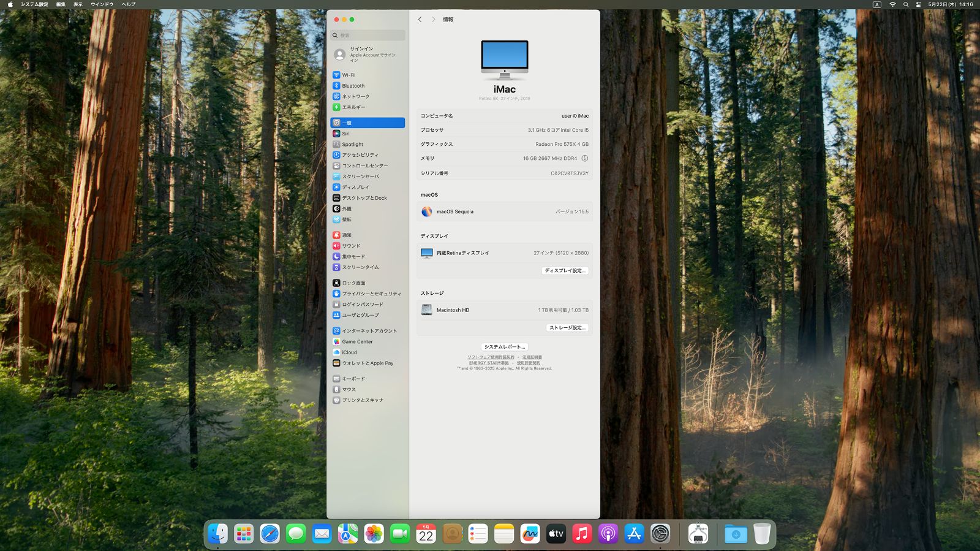Select コントロールセンター in the sidebar
Viewport: 980px width, 551px height.
[x=367, y=165]
